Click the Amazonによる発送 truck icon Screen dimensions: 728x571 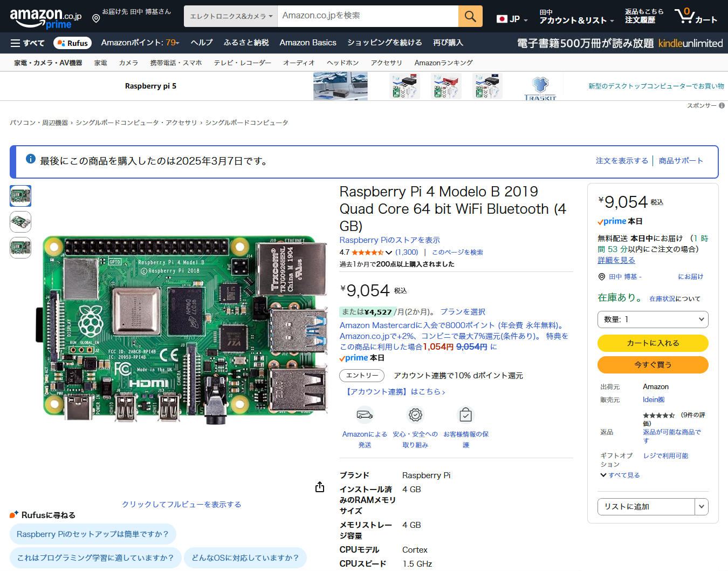click(365, 414)
